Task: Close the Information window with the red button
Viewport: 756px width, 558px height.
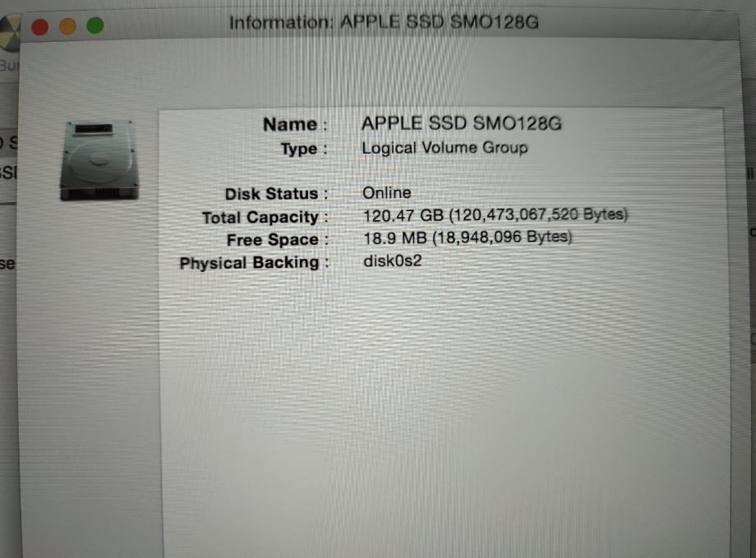Action: click(40, 26)
